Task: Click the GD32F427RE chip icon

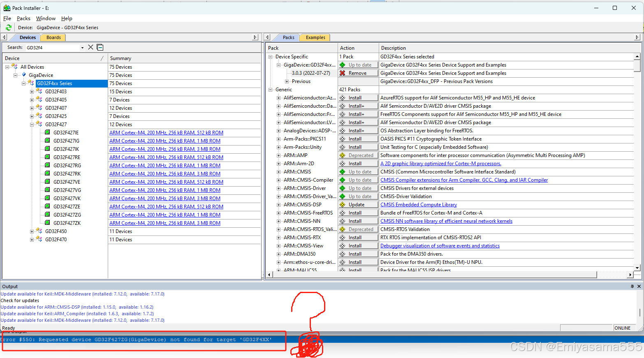Action: coord(47,157)
